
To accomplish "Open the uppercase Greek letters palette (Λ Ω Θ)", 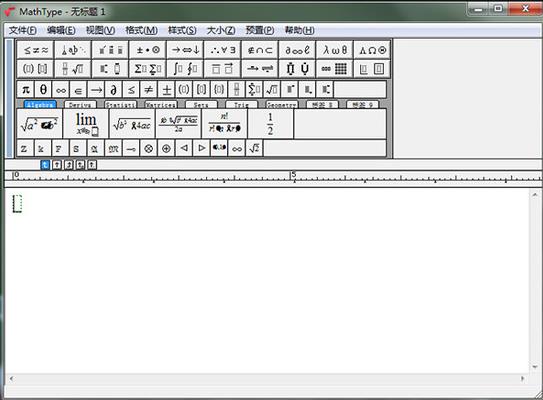I will pos(372,50).
